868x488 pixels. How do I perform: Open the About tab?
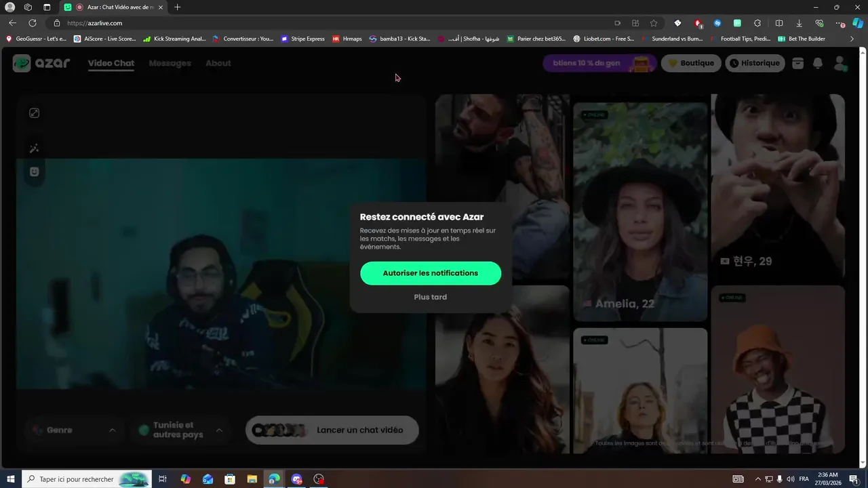tap(218, 63)
